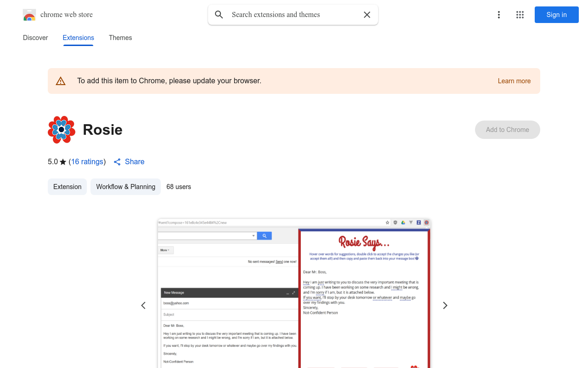Switch to the Discover tab
The height and width of the screenshot is (368, 588).
tap(35, 38)
